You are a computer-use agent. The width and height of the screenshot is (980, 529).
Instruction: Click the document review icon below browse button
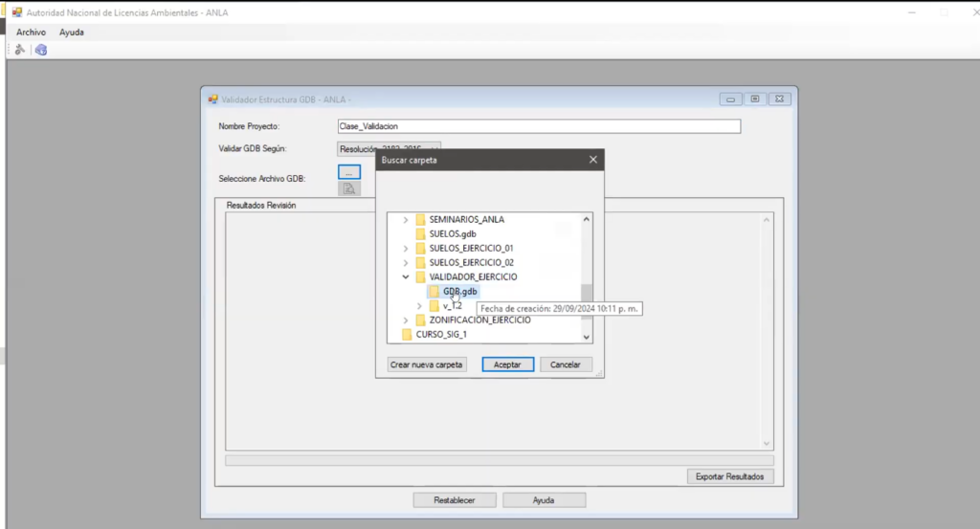[349, 188]
